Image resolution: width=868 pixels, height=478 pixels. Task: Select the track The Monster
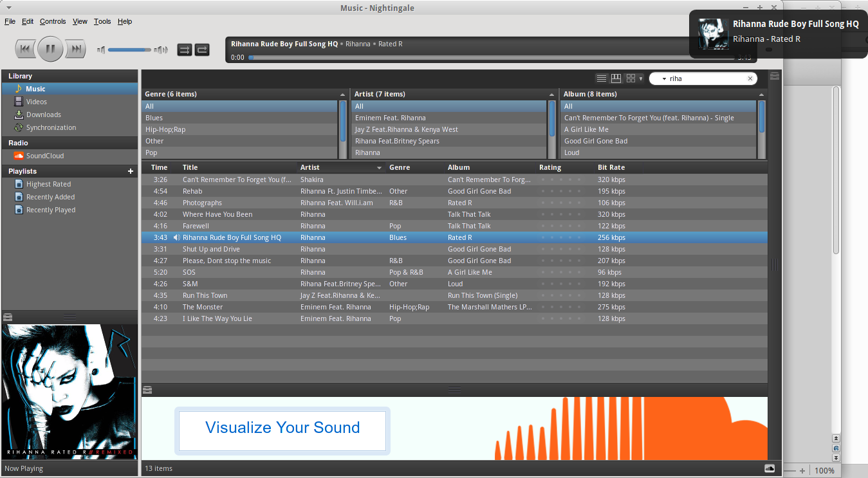pos(454,307)
